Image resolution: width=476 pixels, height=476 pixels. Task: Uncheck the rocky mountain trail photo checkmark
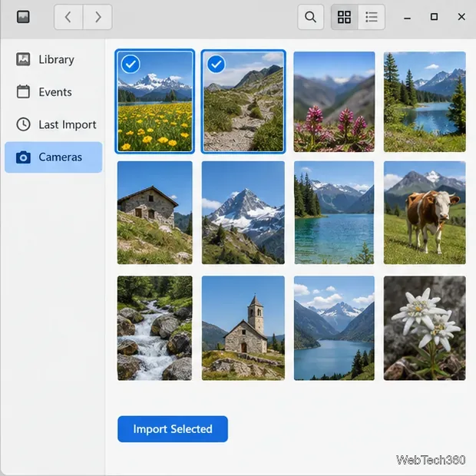(x=217, y=64)
